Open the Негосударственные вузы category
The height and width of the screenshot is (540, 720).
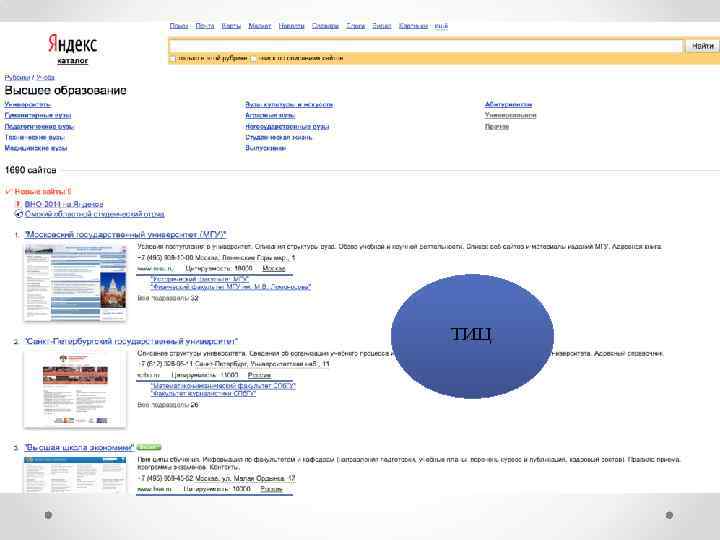click(287, 126)
